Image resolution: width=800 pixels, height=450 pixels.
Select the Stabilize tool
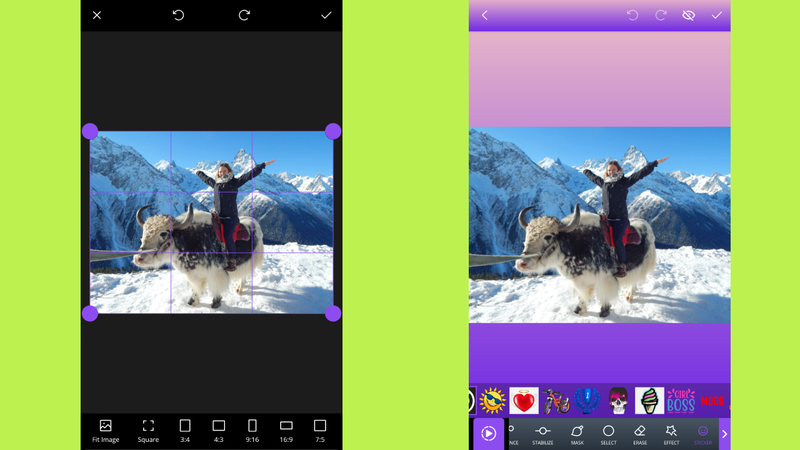pos(543,434)
